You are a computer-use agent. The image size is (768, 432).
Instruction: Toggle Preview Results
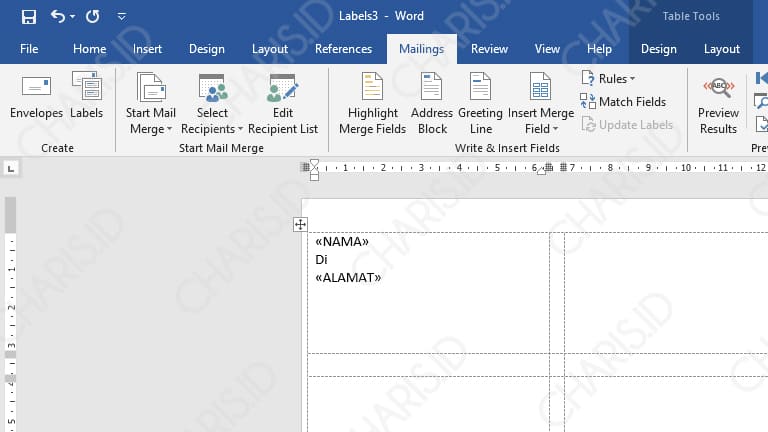pyautogui.click(x=718, y=103)
